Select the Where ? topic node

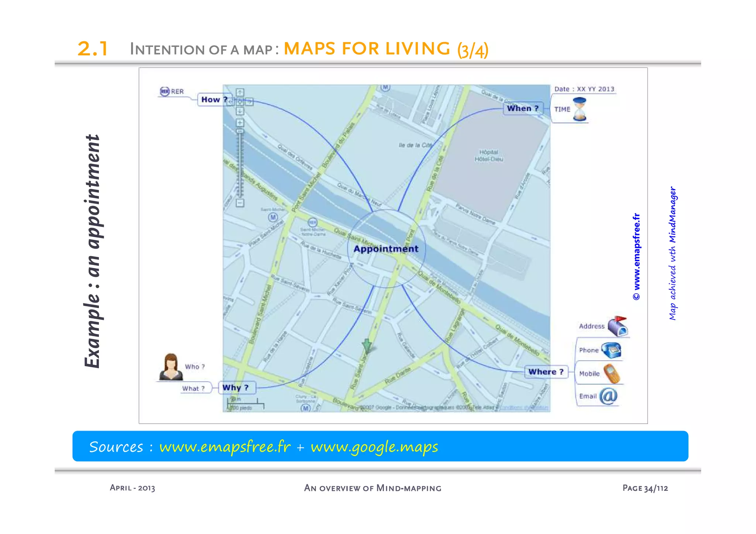tap(546, 372)
